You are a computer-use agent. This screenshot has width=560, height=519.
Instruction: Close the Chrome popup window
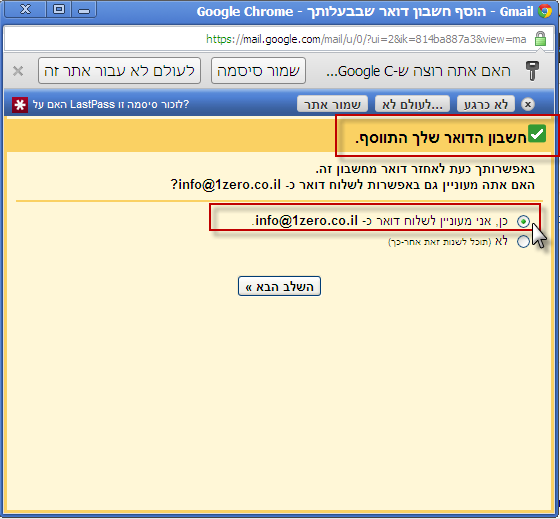25,10
